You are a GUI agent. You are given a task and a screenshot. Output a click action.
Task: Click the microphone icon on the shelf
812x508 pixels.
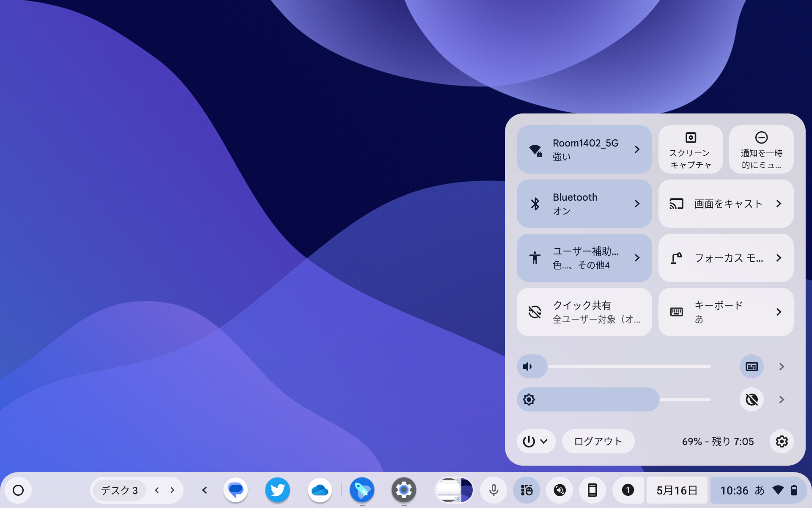point(494,490)
